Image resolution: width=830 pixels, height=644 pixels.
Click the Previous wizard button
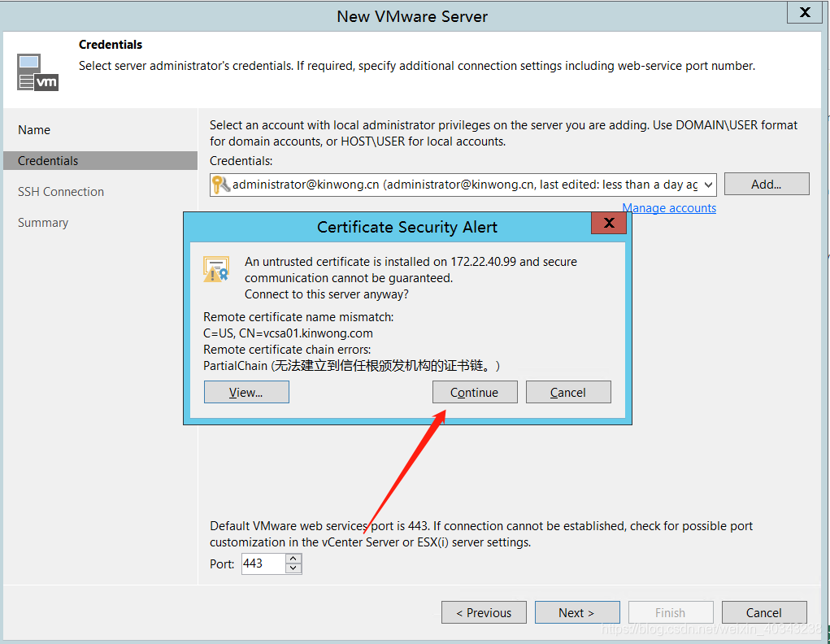click(484, 613)
